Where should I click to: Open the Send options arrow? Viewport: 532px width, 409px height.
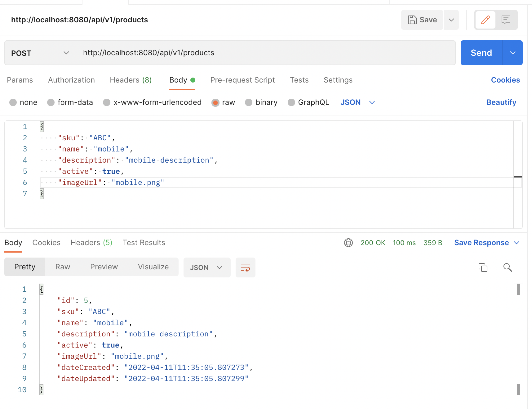click(512, 53)
